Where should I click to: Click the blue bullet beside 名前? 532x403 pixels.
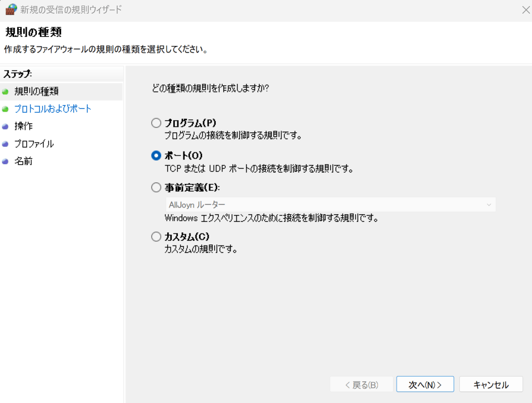5,162
